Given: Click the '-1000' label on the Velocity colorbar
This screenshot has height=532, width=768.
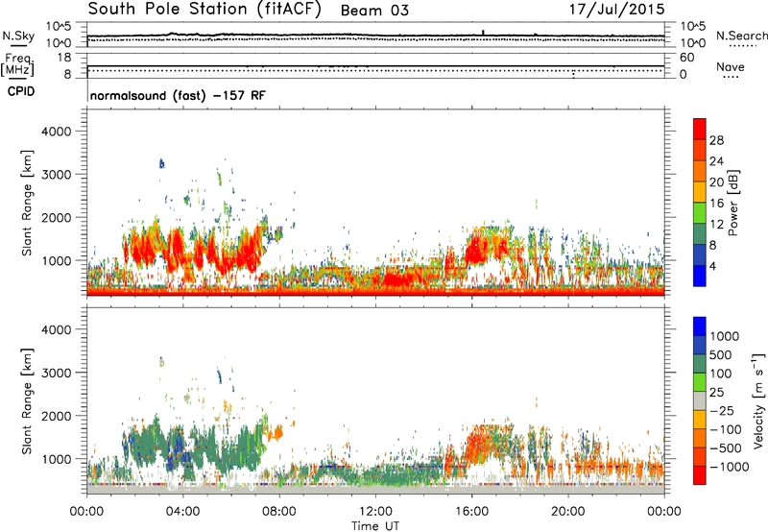Looking at the screenshot, I should 730,467.
